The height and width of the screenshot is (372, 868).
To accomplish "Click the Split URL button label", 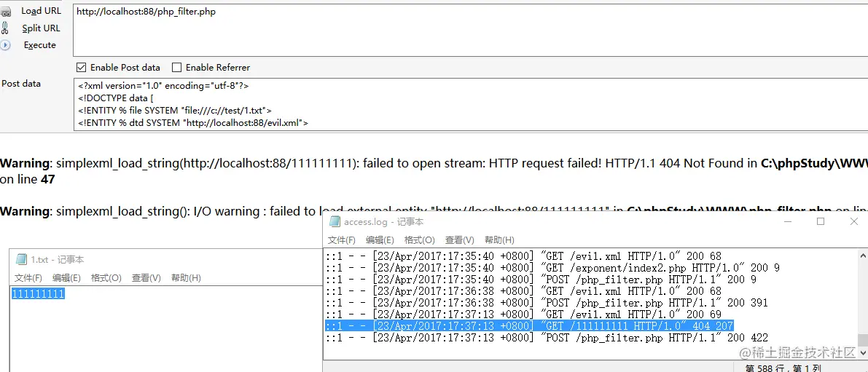I will (41, 28).
